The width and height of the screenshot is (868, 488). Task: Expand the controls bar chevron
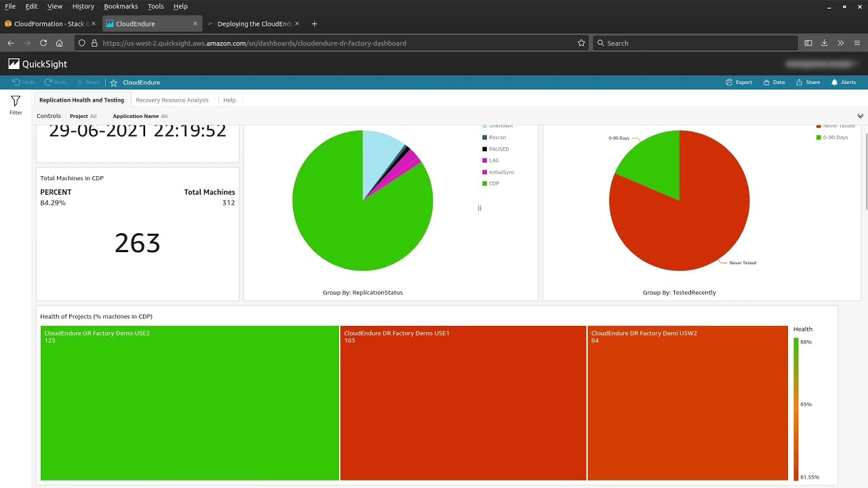pos(860,116)
